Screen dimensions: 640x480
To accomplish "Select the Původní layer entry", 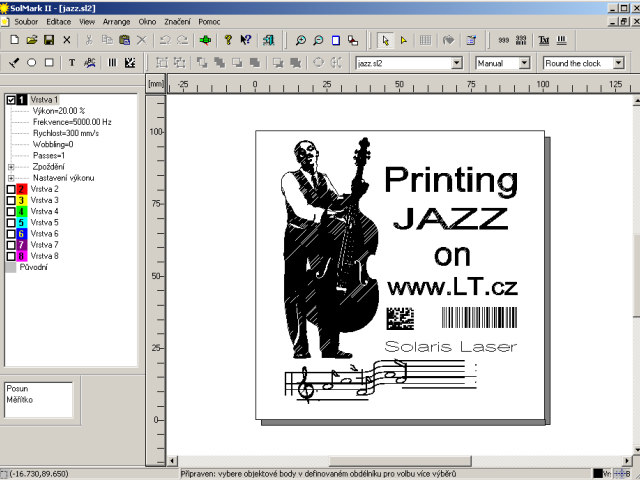I will pos(33,267).
